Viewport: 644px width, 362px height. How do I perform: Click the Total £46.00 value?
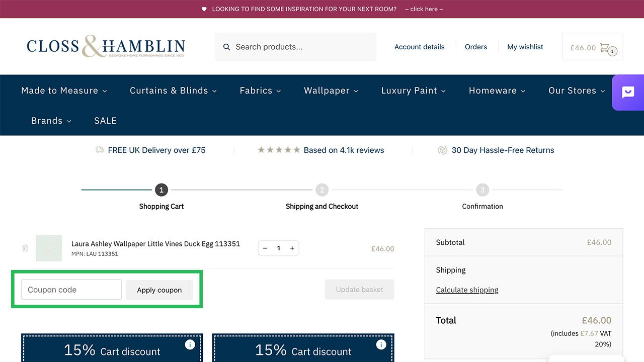click(x=597, y=320)
